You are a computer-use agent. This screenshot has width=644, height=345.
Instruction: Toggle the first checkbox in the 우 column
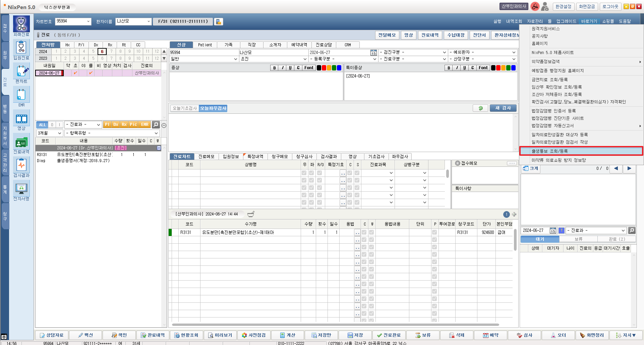(x=304, y=173)
